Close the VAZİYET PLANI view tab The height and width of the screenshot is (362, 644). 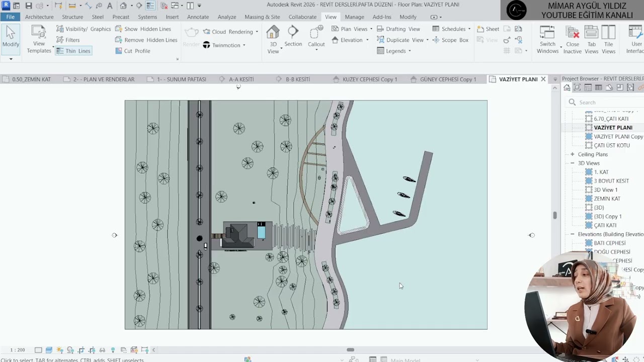click(543, 79)
